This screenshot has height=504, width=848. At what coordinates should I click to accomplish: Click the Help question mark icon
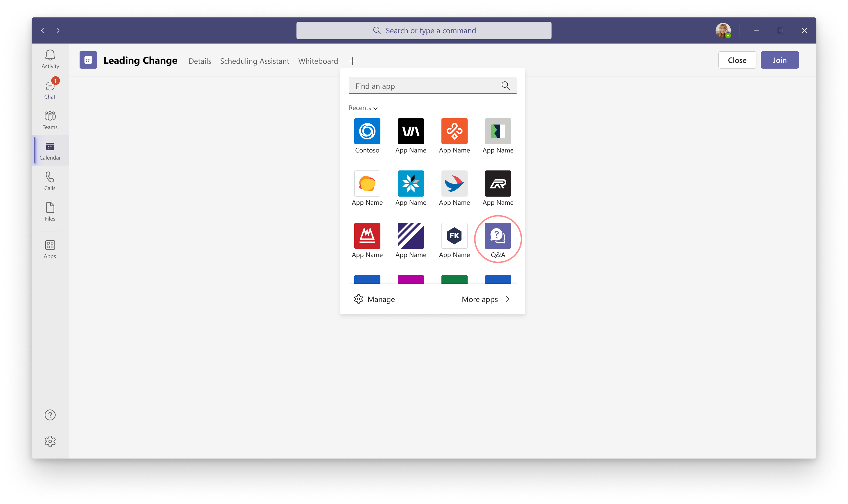(50, 415)
